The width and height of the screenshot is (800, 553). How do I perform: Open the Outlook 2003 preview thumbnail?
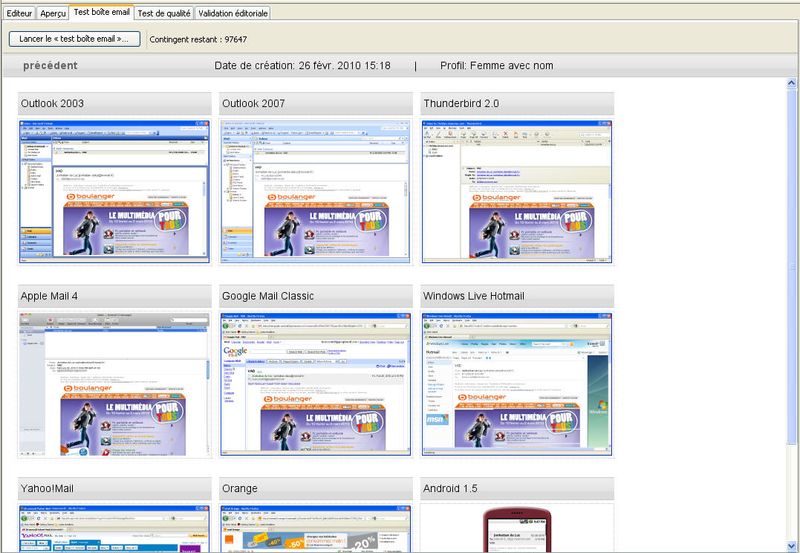pos(114,192)
